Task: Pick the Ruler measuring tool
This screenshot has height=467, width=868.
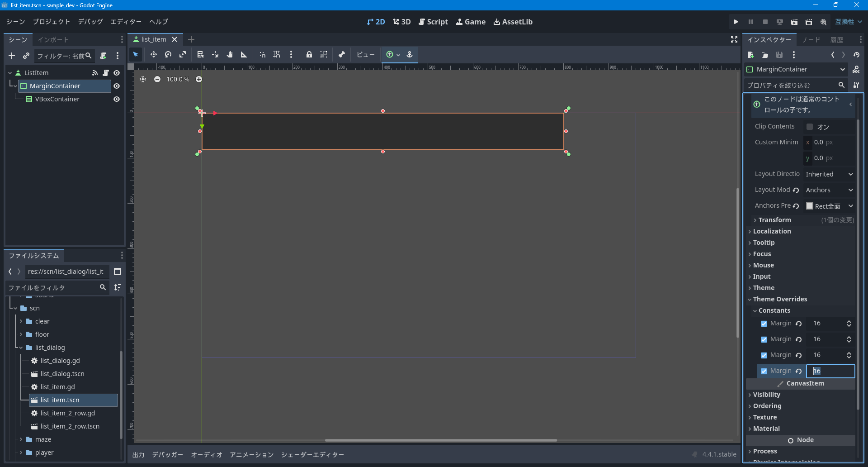Action: pos(244,55)
